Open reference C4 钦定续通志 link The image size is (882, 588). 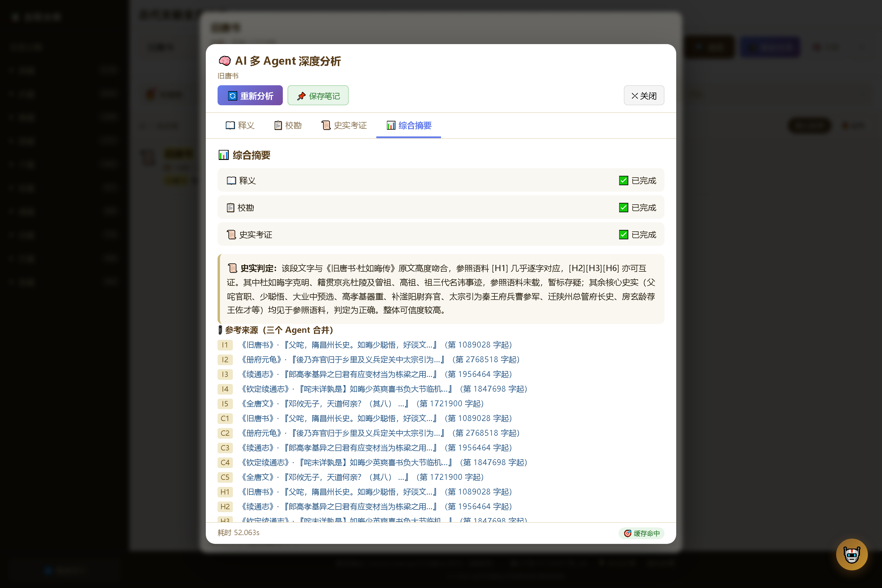(384, 462)
